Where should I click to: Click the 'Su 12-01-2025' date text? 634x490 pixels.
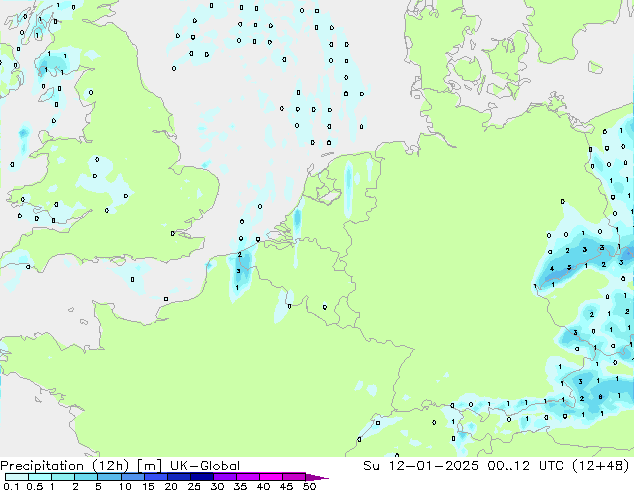pos(421,466)
